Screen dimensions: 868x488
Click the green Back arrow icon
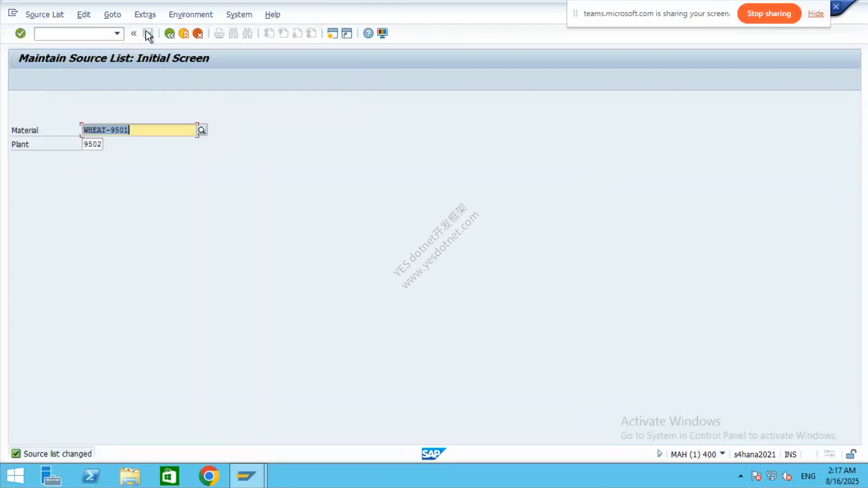click(170, 33)
